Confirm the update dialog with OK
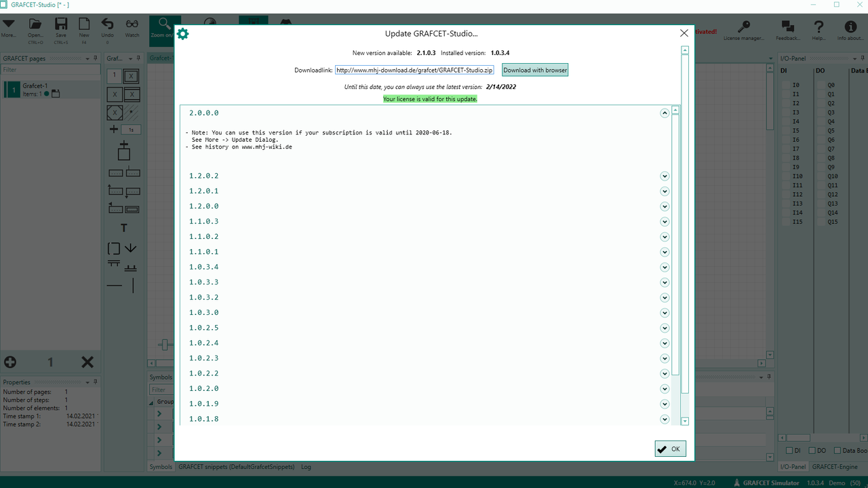Screen dimensions: 868x488 pos(671,449)
